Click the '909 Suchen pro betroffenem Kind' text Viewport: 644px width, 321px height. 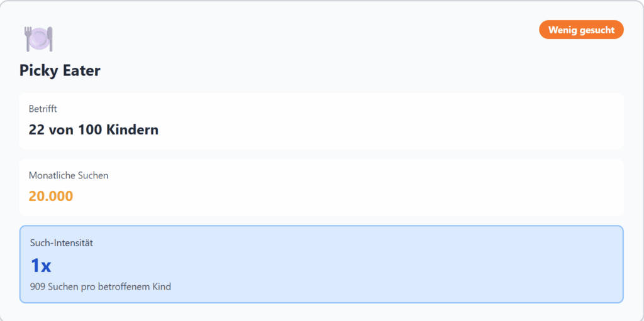coord(101,286)
